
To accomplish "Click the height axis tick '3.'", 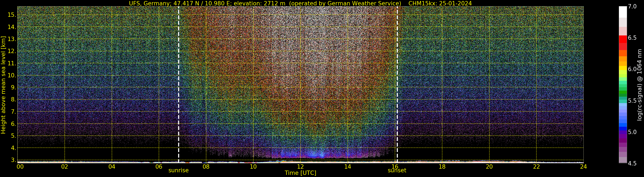I will tap(14, 160).
